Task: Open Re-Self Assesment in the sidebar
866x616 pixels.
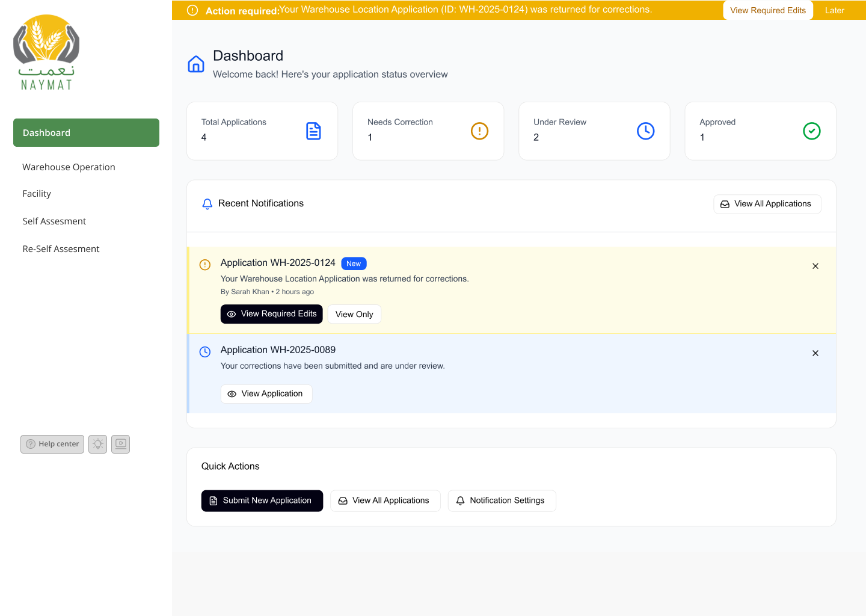Action: (61, 249)
